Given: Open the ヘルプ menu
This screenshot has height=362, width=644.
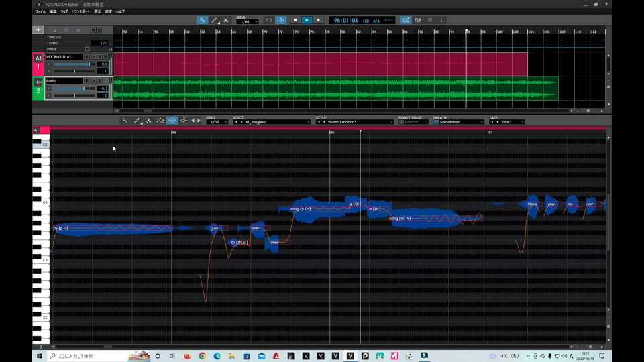Looking at the screenshot, I should pos(120,12).
